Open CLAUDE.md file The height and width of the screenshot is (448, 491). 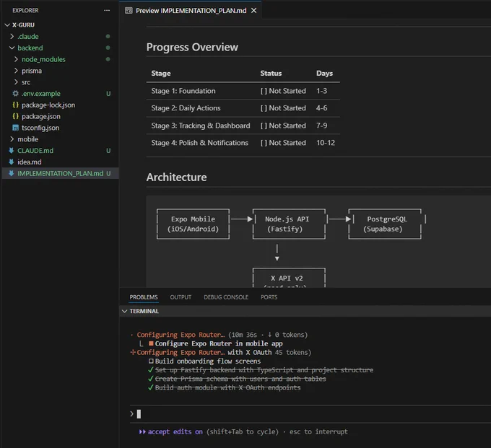[35, 151]
